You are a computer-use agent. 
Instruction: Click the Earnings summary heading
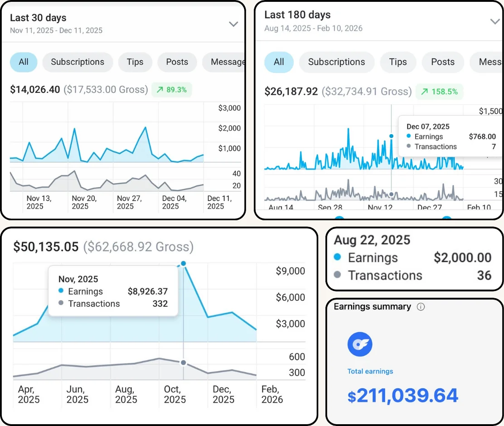(x=372, y=307)
